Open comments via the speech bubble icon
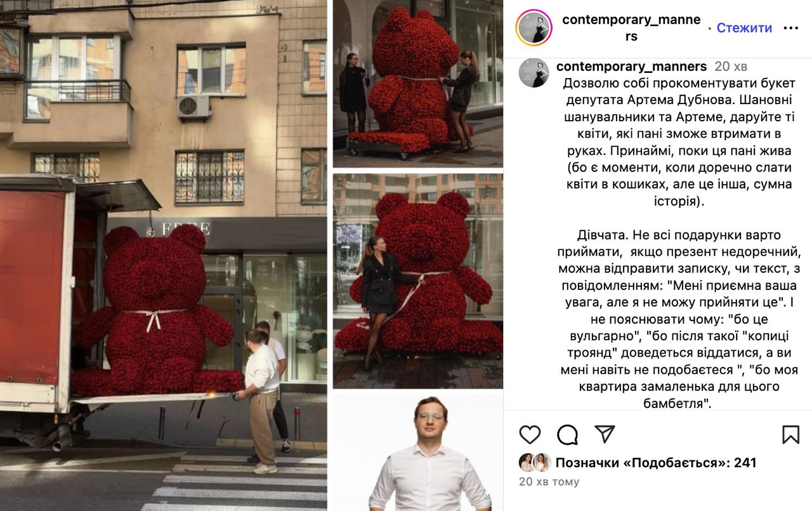This screenshot has width=812, height=511. tap(567, 434)
